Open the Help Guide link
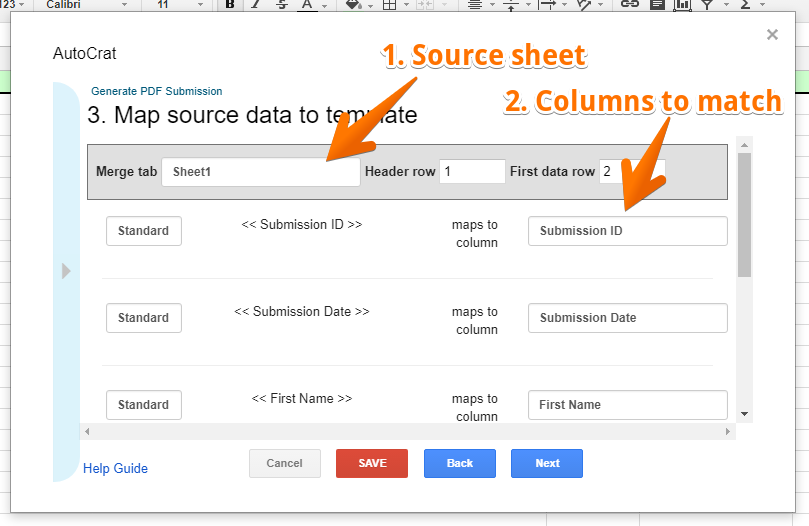Image resolution: width=809 pixels, height=526 pixels. [115, 468]
